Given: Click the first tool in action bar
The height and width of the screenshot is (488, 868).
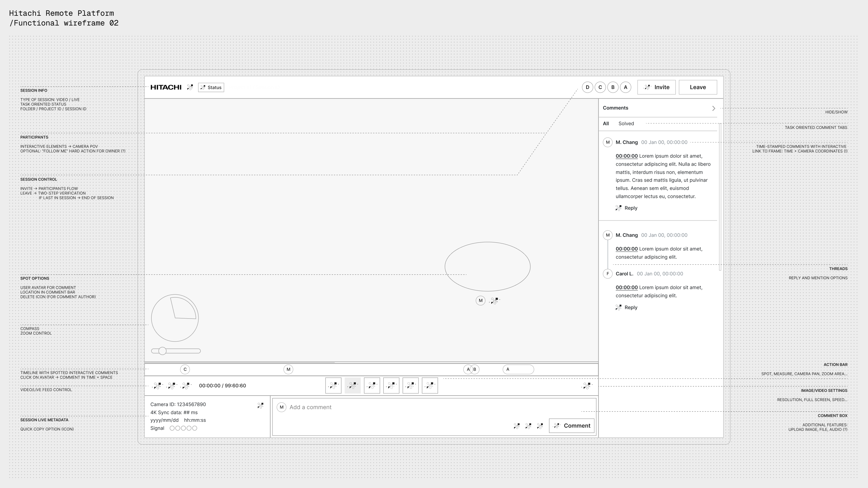Looking at the screenshot, I should [333, 386].
